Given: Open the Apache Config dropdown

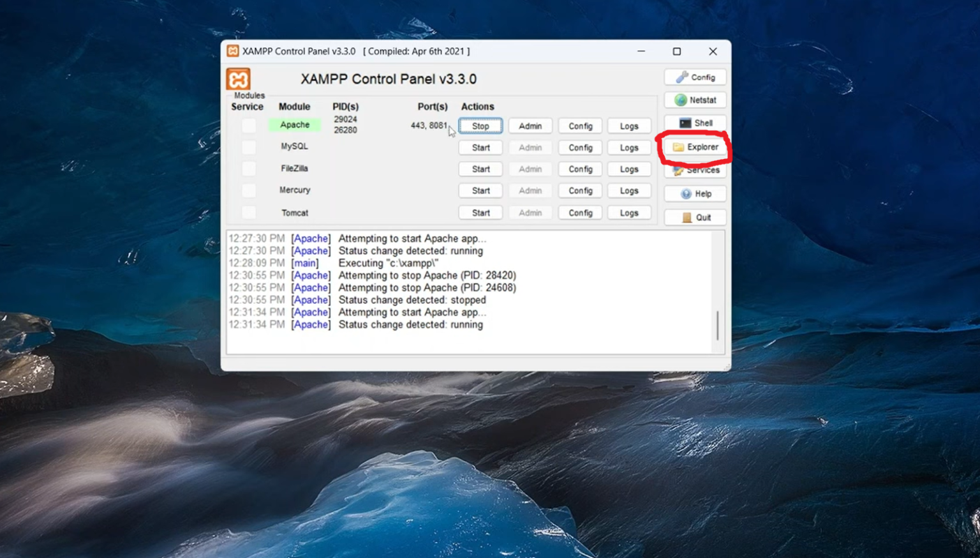Looking at the screenshot, I should point(580,126).
